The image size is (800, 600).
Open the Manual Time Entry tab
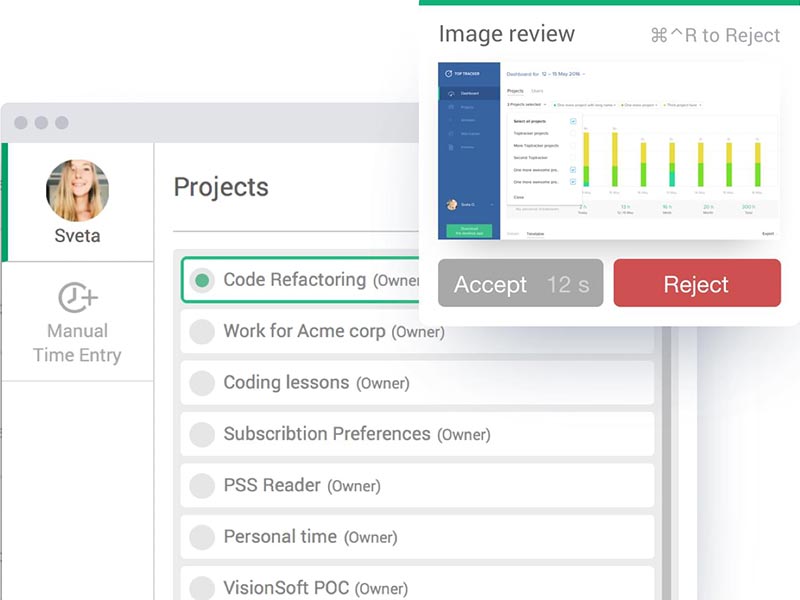click(77, 321)
